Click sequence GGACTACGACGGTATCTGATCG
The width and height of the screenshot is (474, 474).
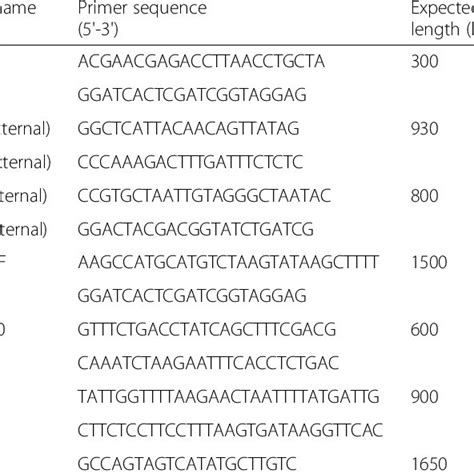[x=196, y=229]
